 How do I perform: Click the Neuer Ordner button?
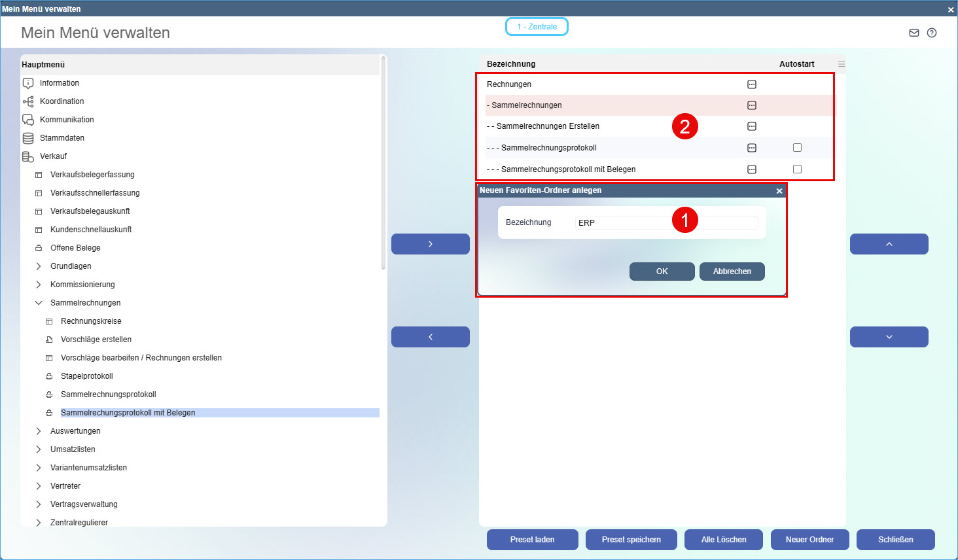(810, 540)
